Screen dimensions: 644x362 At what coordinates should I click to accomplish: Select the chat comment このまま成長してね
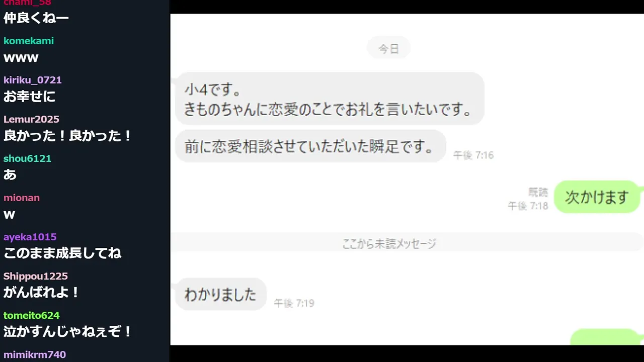(62, 253)
